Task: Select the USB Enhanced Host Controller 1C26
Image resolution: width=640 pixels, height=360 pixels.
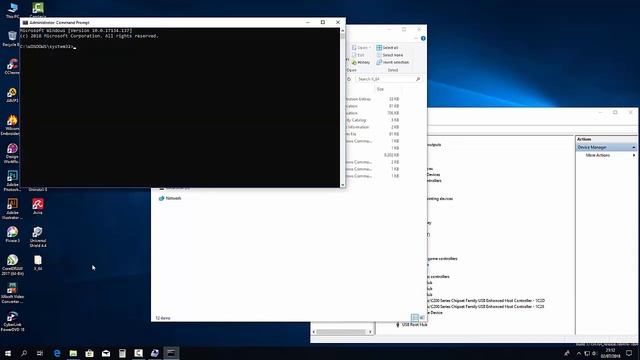Action: [486, 307]
